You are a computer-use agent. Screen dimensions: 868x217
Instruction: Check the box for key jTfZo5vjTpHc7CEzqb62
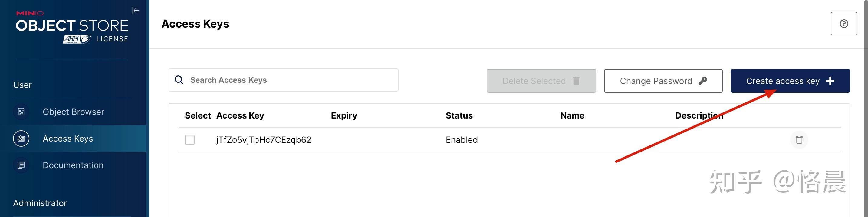point(190,140)
